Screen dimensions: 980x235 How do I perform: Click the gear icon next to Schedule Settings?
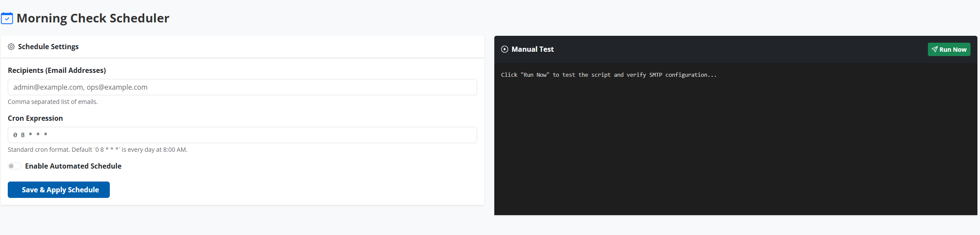click(11, 47)
